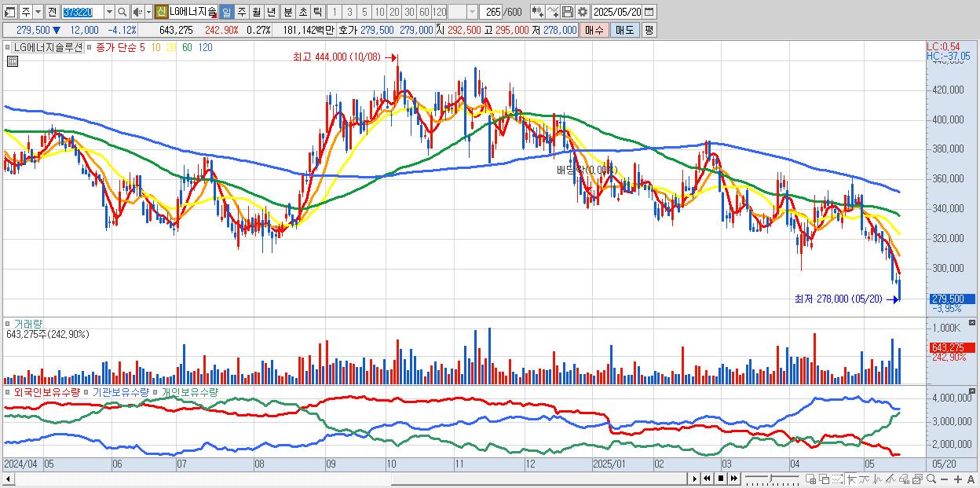Click the chart grid icon at top-left
This screenshot has width=980, height=488.
click(11, 61)
